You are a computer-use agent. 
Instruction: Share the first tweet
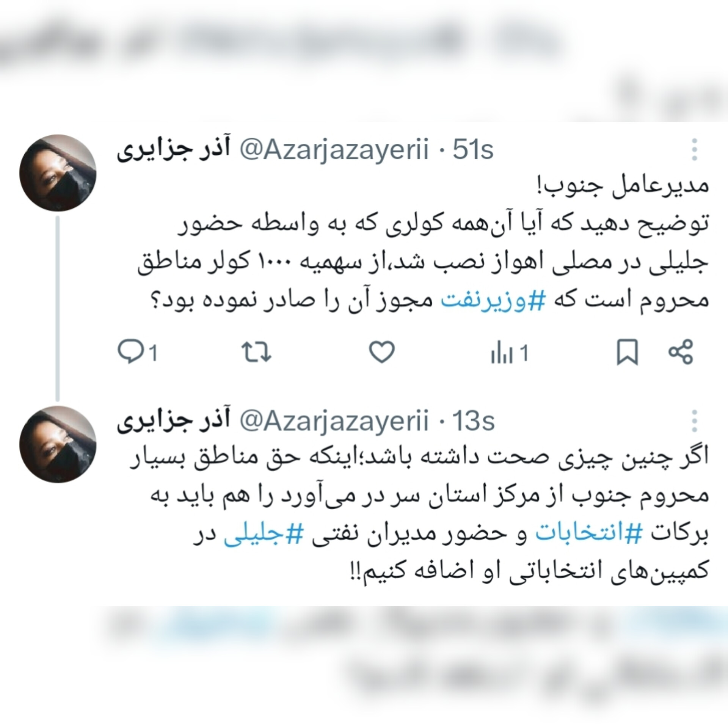coord(681,352)
